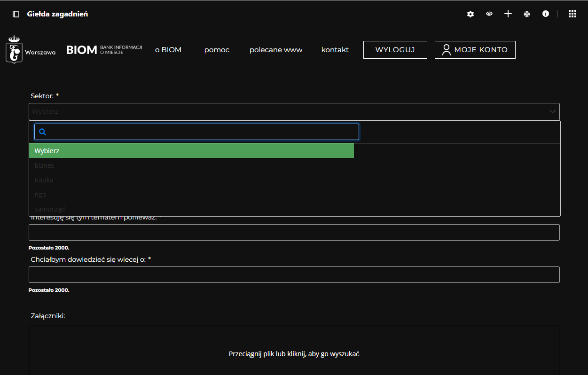Open the o BIOM menu item
588x375 pixels.
(168, 50)
